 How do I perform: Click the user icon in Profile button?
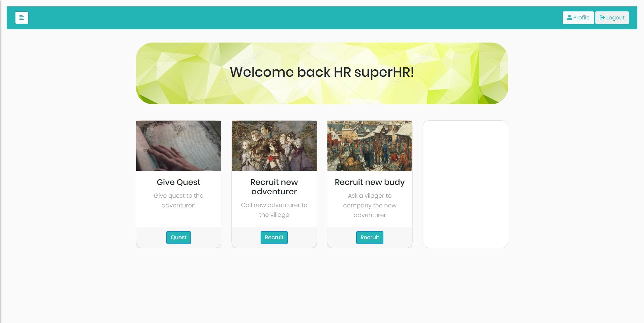(570, 17)
